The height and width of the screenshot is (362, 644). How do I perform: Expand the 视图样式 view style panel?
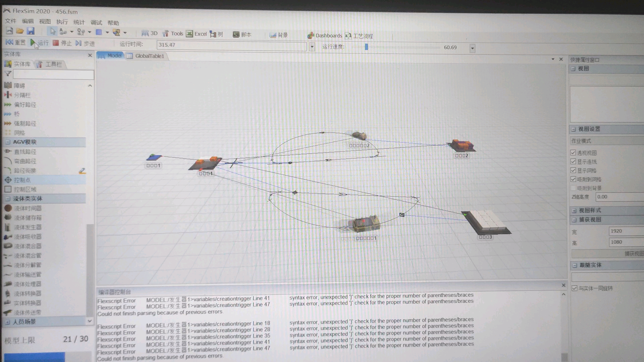point(574,210)
